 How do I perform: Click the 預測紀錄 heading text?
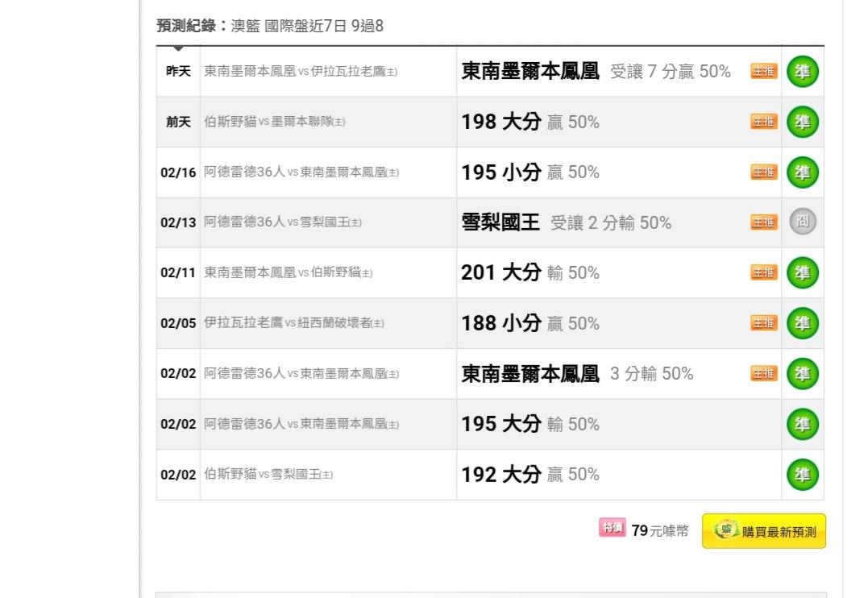[186, 26]
